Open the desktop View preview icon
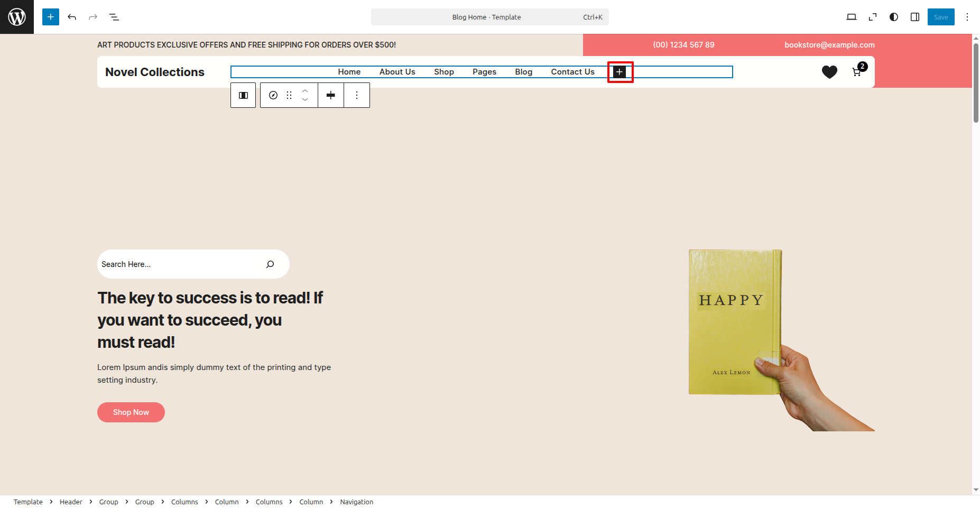Viewport: 980px width, 508px height. (x=851, y=17)
